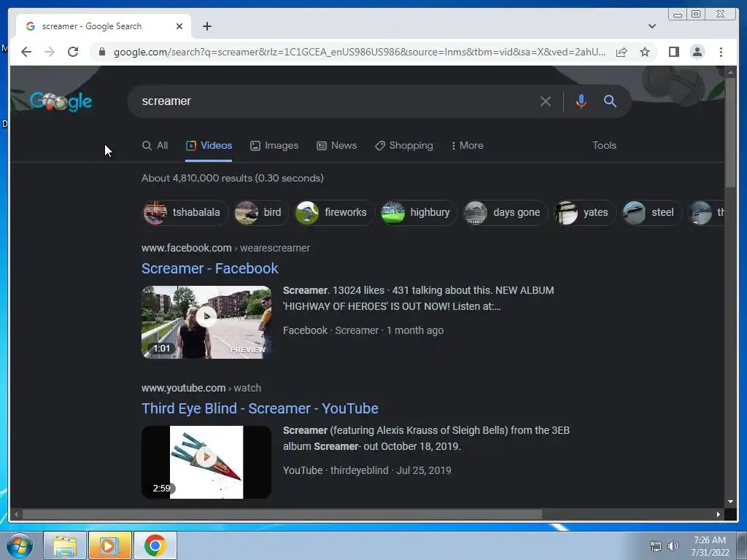Switch to the Shopping tab
The width and height of the screenshot is (747, 560).
(x=404, y=145)
